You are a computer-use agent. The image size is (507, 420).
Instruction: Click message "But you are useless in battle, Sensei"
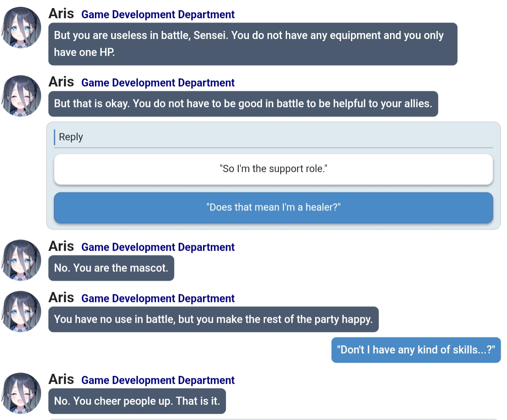tap(253, 44)
